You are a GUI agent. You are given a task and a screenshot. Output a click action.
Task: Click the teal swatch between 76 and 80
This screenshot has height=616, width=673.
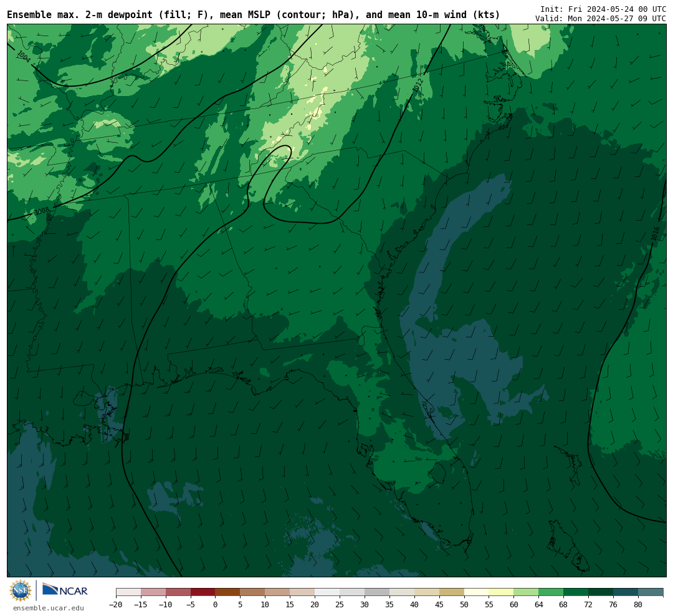tap(626, 592)
